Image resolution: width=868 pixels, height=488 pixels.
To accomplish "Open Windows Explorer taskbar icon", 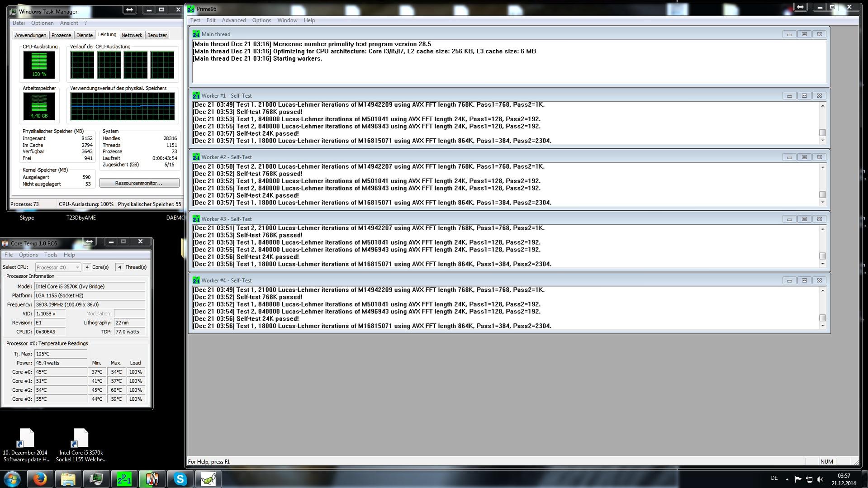I will coord(68,479).
